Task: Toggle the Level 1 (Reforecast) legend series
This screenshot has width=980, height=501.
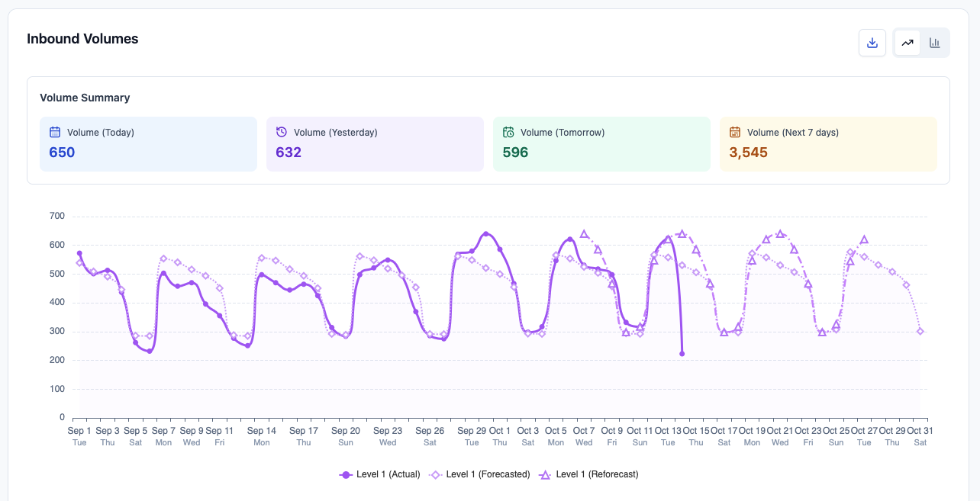Action: [588, 474]
